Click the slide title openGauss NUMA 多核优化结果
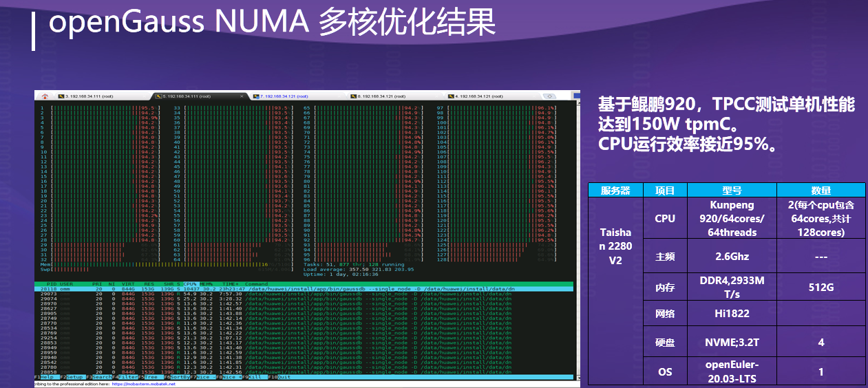Viewport: 868px width, 388px height. click(273, 22)
